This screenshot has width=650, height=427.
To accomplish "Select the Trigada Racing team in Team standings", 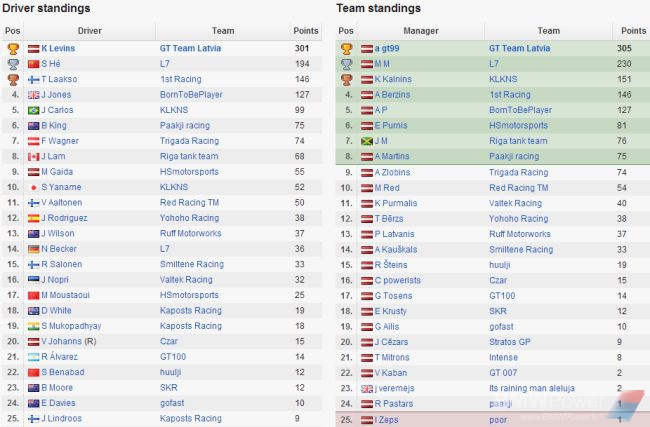I will coord(519,172).
